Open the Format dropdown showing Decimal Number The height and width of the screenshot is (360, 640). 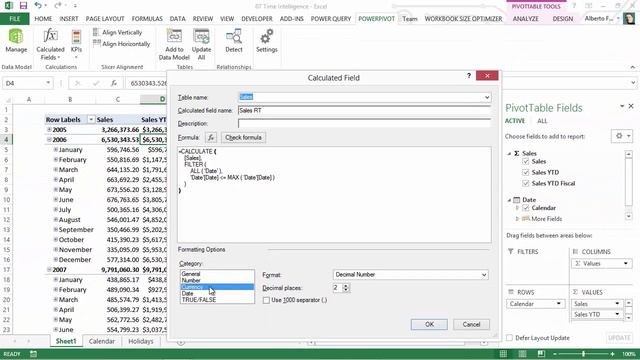tap(484, 275)
